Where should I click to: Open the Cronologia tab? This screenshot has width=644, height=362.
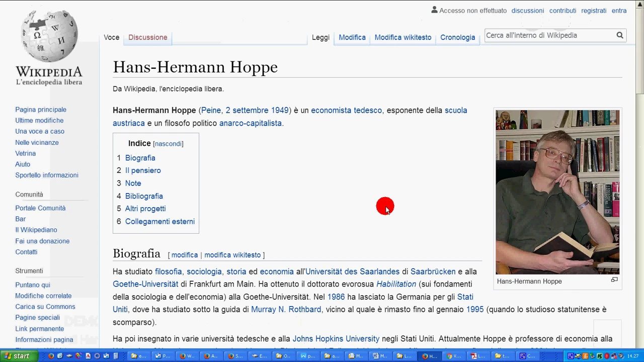(457, 37)
